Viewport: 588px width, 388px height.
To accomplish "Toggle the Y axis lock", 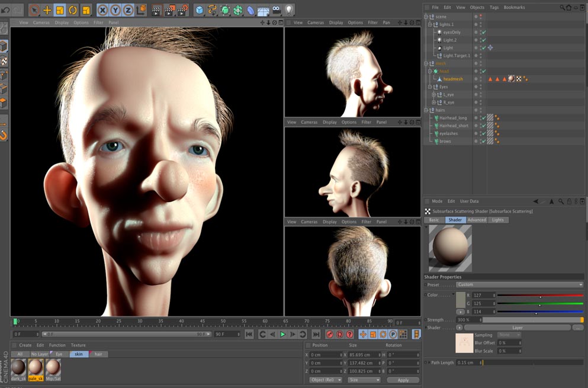I will point(115,10).
